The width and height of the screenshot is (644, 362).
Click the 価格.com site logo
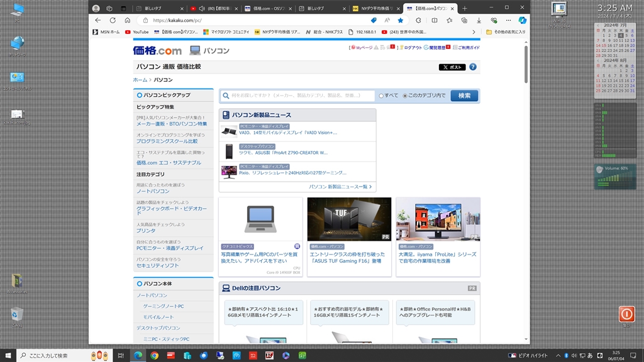point(157,50)
